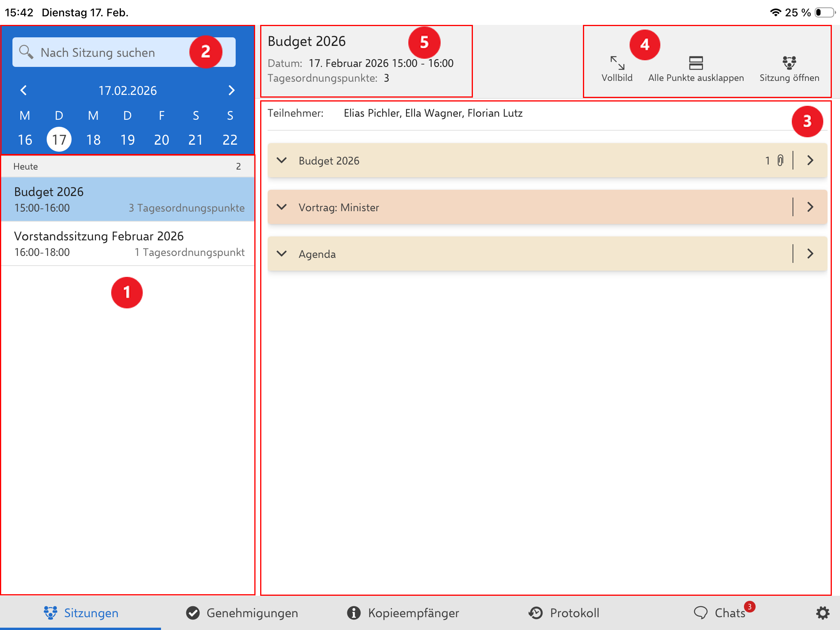
Task: Go to next week arrow
Action: pos(231,90)
